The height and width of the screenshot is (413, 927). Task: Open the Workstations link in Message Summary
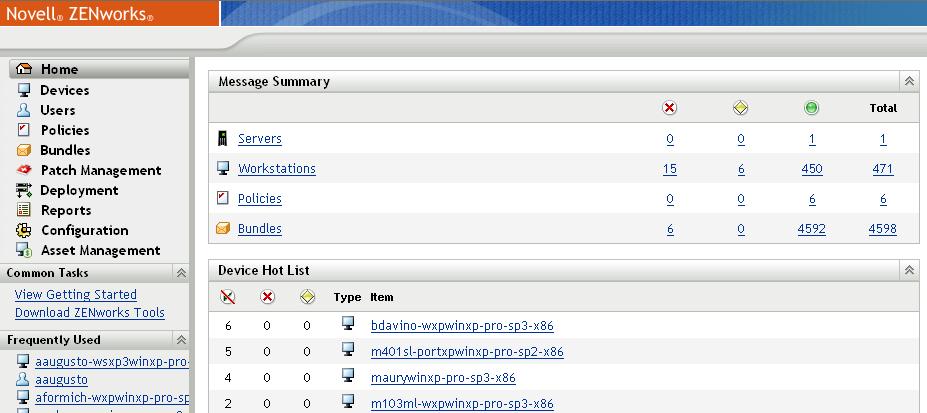277,169
